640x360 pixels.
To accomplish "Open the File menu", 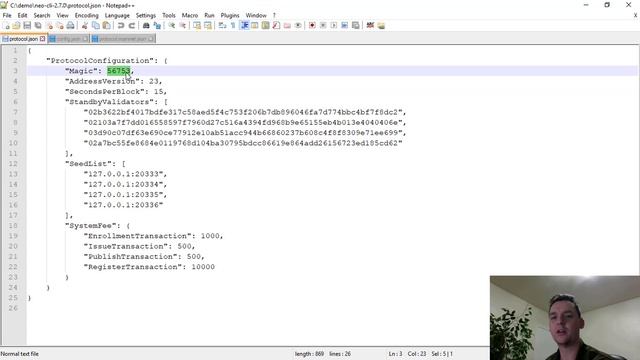I will pyautogui.click(x=7, y=15).
